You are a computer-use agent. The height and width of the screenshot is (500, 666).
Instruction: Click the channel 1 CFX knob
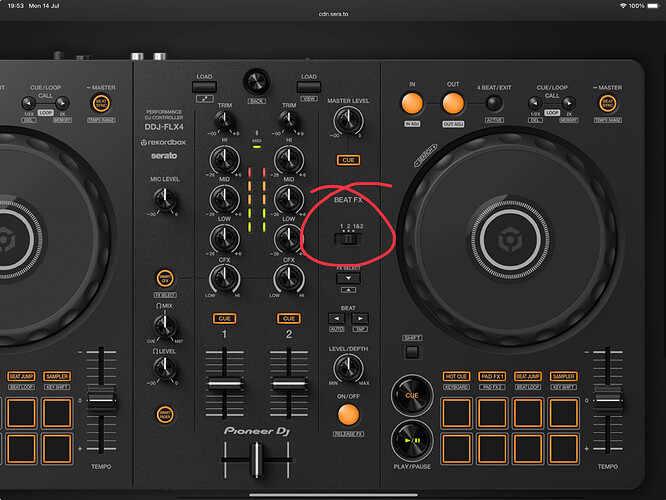224,278
